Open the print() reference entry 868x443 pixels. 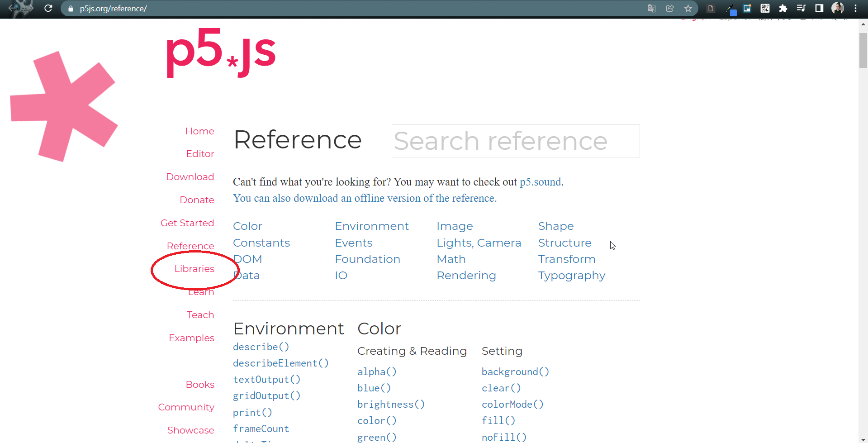click(x=252, y=413)
